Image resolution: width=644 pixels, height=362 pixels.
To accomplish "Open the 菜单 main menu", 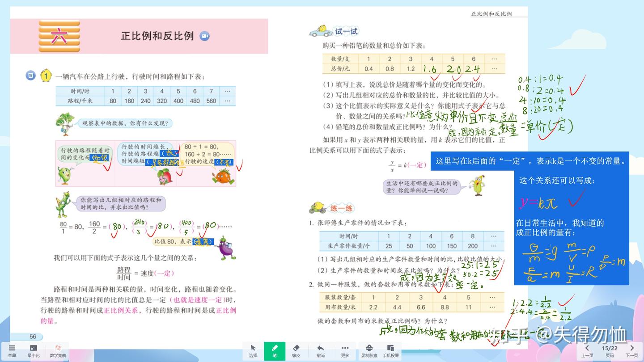I will (12, 351).
